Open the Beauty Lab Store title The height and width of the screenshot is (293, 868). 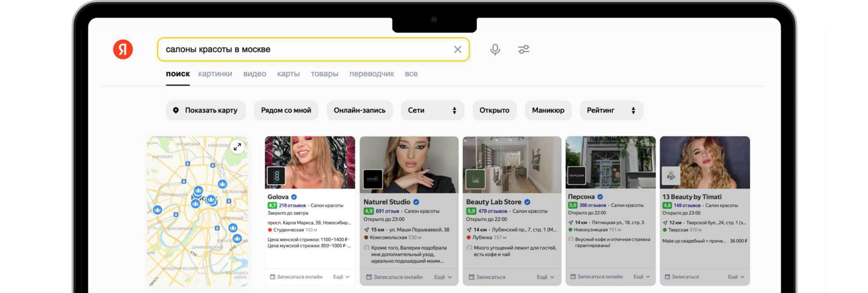pos(494,202)
